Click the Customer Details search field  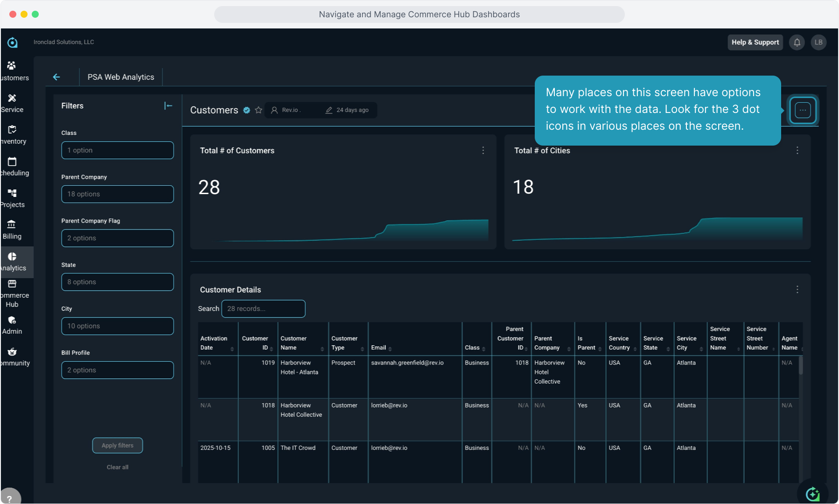pyautogui.click(x=263, y=309)
